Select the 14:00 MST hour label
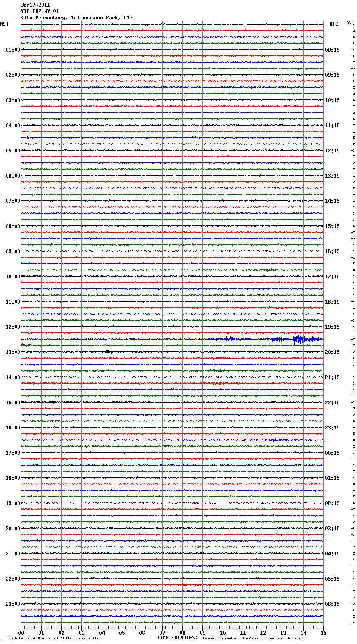 click(13, 377)
